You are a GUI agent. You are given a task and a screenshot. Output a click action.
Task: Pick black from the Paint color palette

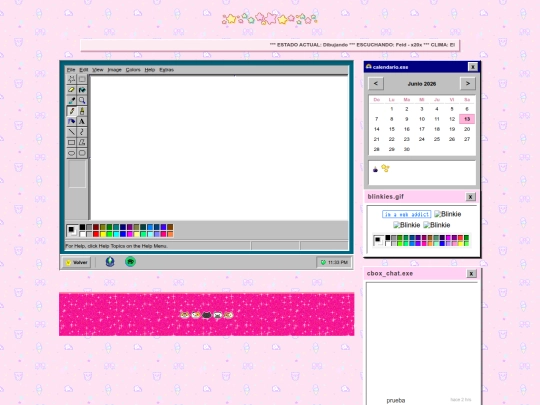82,227
